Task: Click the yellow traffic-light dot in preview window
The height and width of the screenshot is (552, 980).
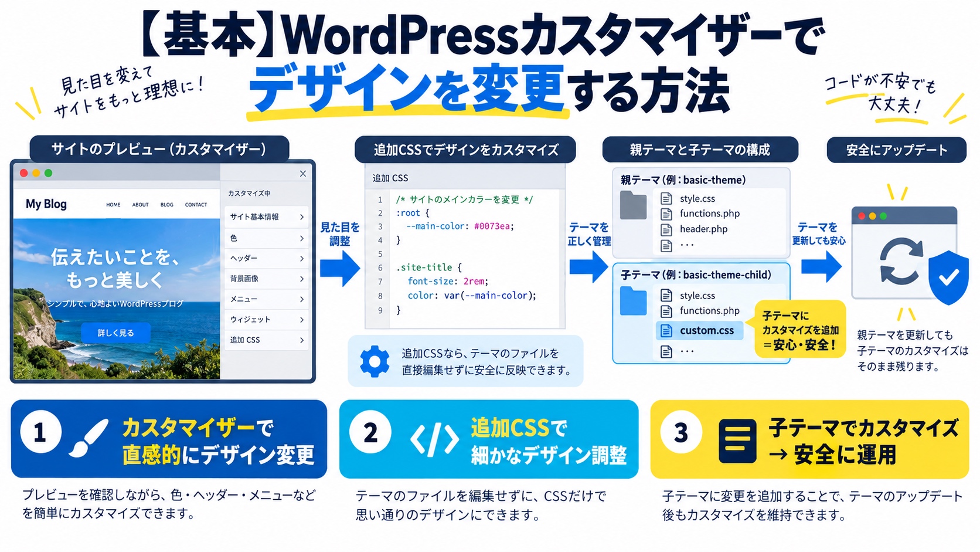Action: (36, 173)
